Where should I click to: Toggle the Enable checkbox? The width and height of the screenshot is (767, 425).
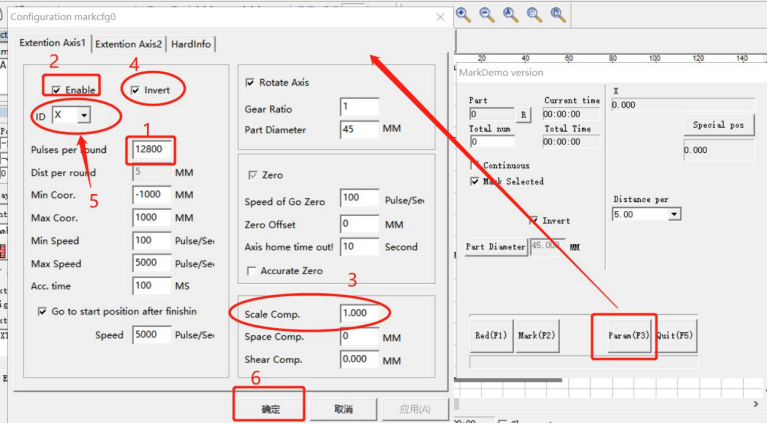(x=58, y=90)
